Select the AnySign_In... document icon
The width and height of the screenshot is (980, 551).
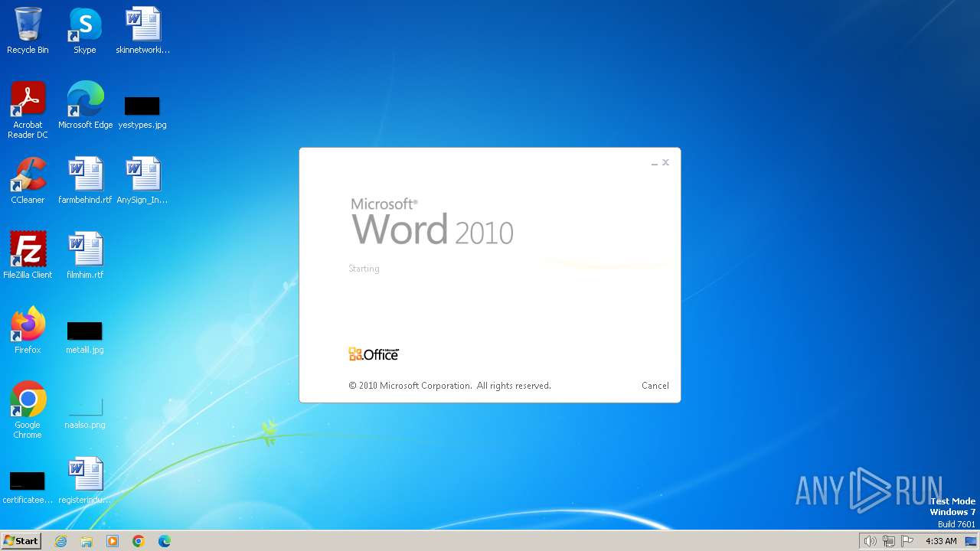142,181
